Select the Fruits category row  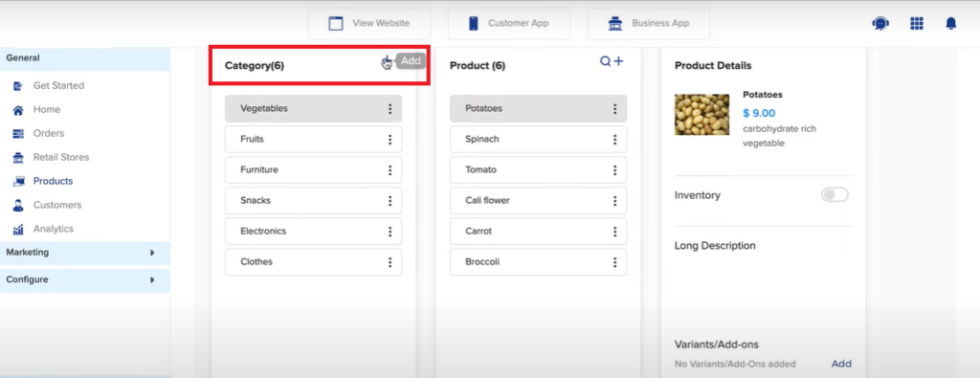point(313,140)
